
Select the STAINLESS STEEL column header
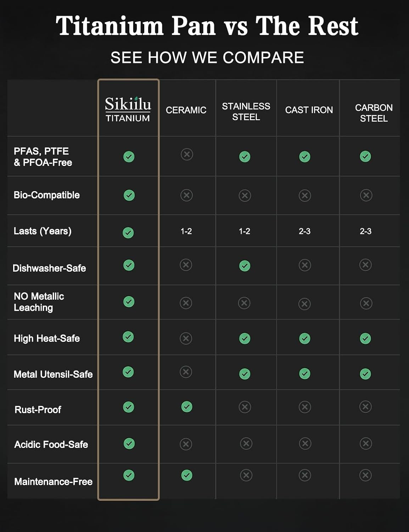point(246,111)
